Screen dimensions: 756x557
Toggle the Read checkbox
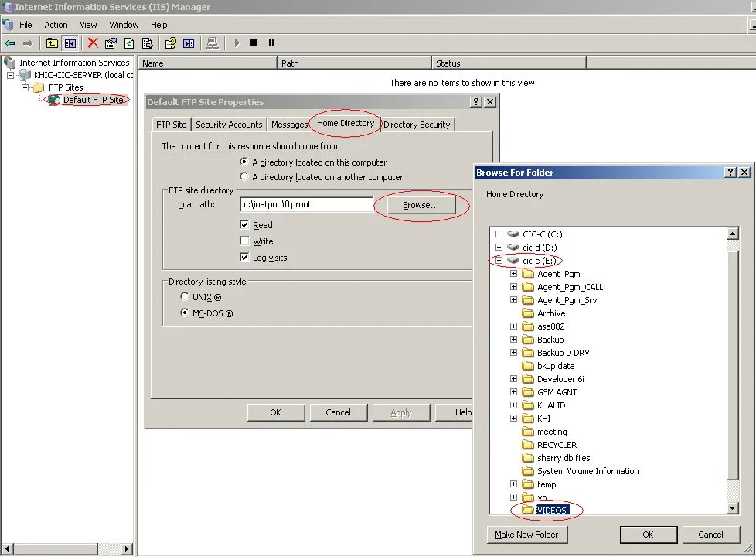coord(244,224)
